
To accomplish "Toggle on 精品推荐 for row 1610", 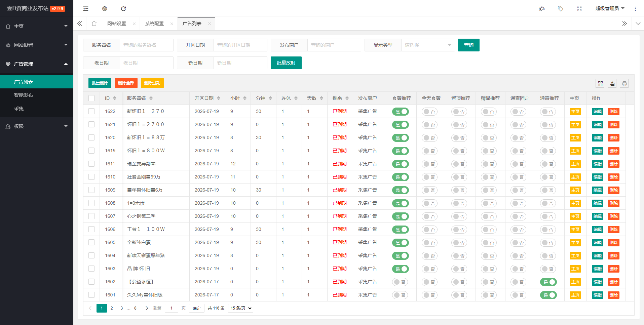I will pos(489,177).
